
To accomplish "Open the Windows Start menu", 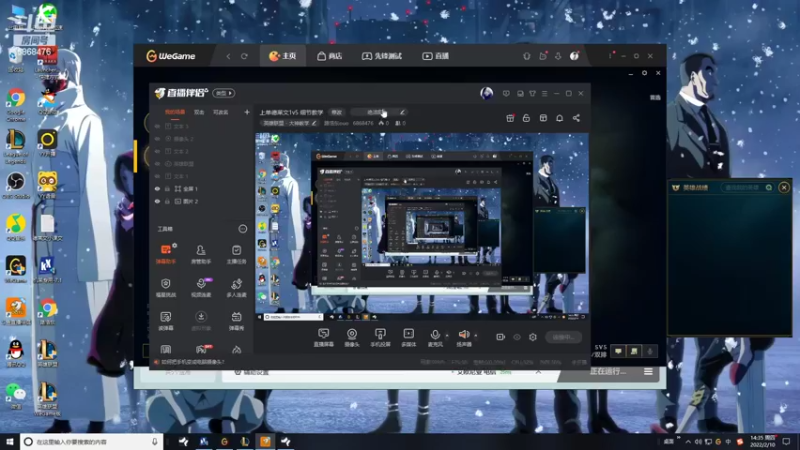I will pyautogui.click(x=10, y=442).
